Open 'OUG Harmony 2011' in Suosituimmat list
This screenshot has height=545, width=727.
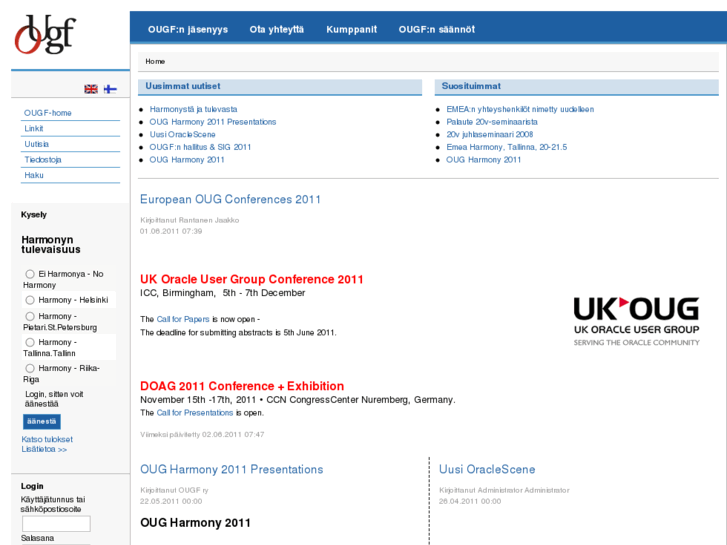(484, 160)
